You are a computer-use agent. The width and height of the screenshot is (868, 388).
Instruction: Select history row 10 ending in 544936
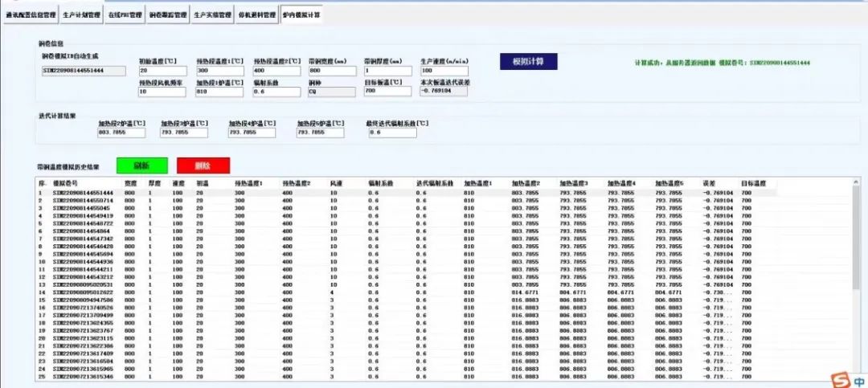pos(407,261)
